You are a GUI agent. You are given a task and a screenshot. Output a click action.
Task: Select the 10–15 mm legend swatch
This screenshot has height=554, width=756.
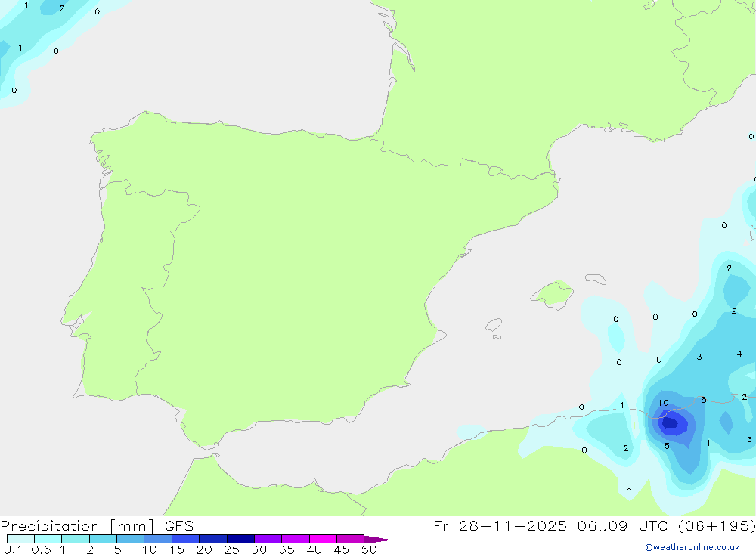click(x=158, y=539)
